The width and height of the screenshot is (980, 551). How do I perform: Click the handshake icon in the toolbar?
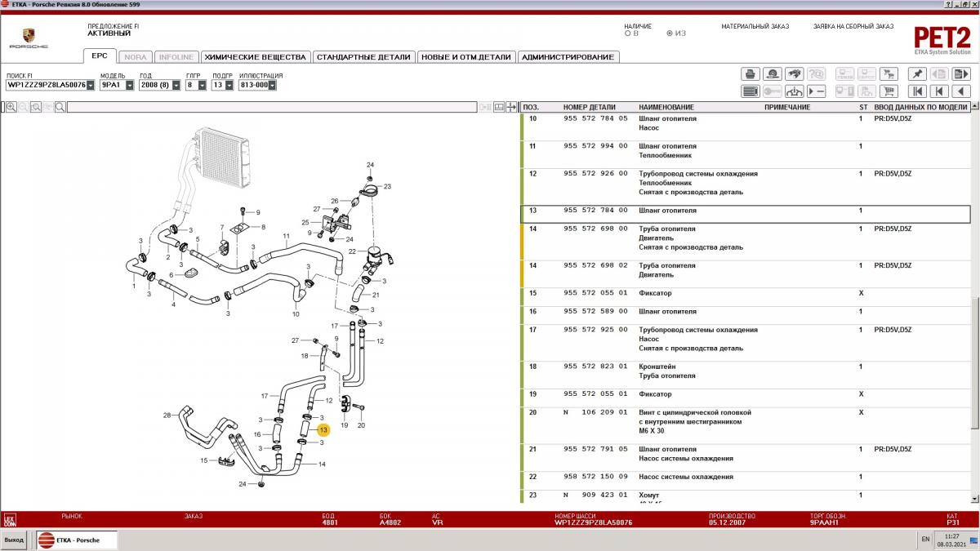click(793, 73)
